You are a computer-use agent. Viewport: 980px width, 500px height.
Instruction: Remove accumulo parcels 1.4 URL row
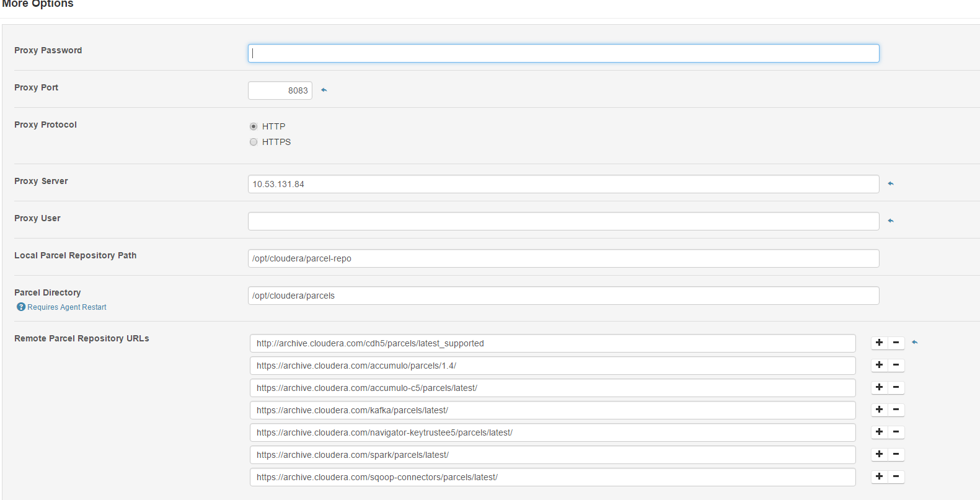(x=896, y=365)
